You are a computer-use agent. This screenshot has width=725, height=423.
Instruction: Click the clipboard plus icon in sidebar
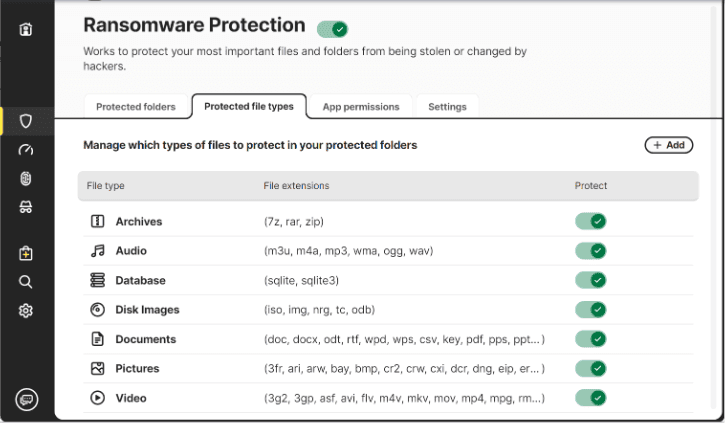pyautogui.click(x=26, y=254)
